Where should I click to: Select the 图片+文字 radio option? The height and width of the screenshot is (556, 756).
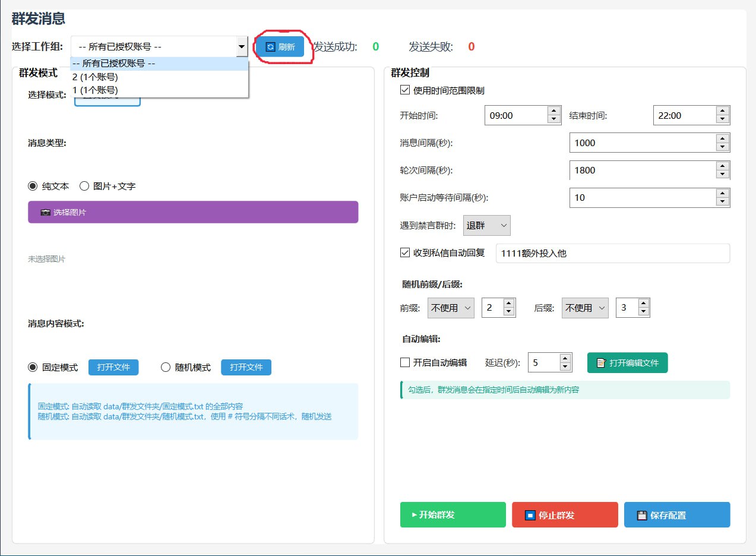coord(84,186)
